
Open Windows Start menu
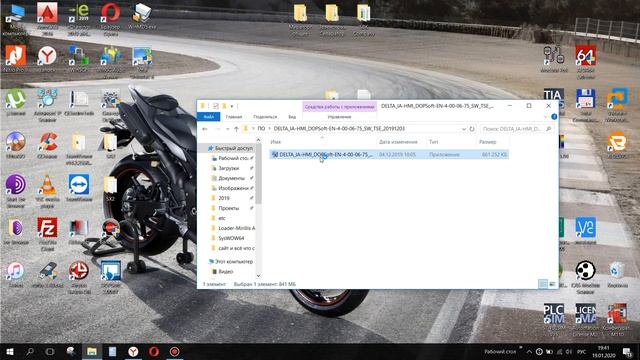click(10, 351)
